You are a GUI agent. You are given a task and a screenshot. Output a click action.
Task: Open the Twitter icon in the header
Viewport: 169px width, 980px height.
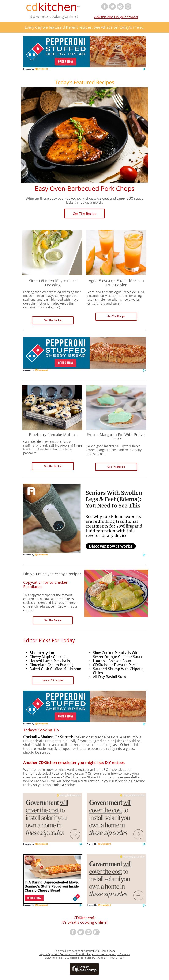[112, 7]
